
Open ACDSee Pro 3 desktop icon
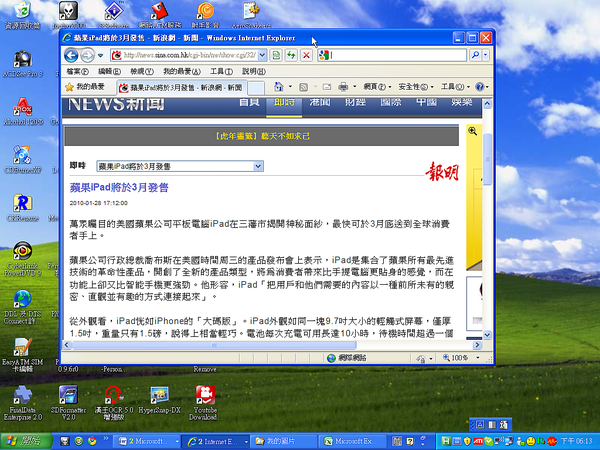[x=23, y=64]
